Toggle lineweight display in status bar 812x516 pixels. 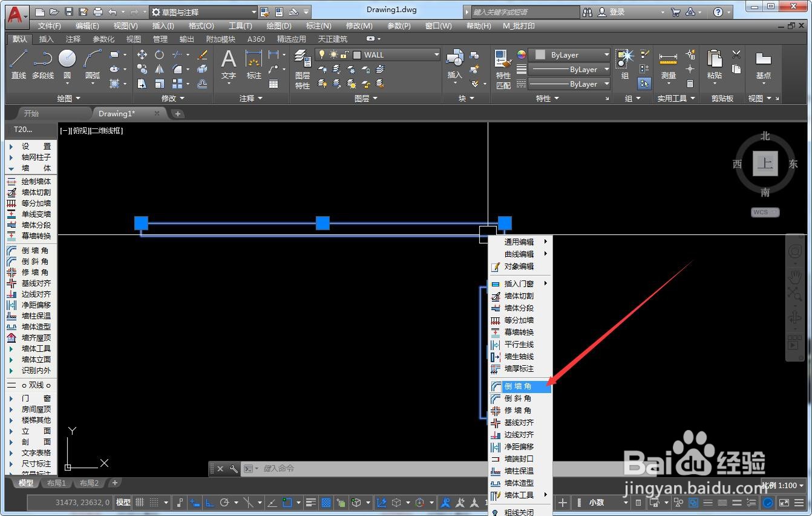[x=311, y=502]
